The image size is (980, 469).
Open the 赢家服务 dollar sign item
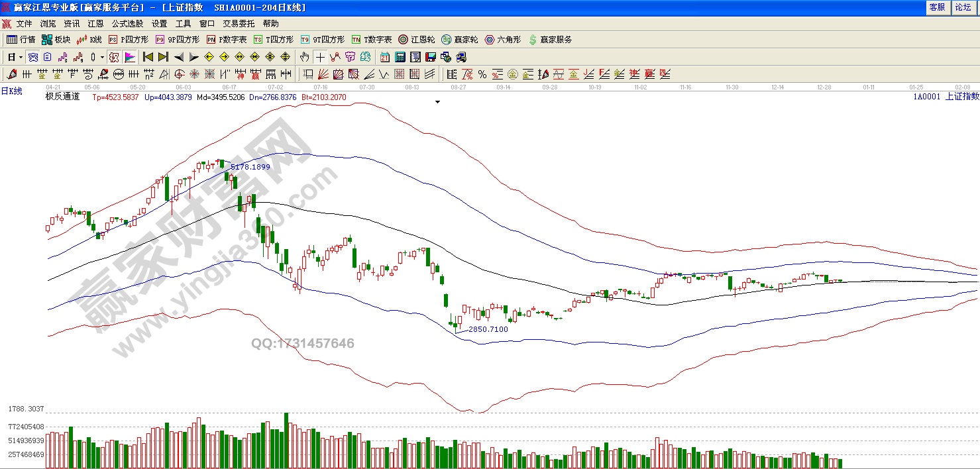(x=550, y=40)
